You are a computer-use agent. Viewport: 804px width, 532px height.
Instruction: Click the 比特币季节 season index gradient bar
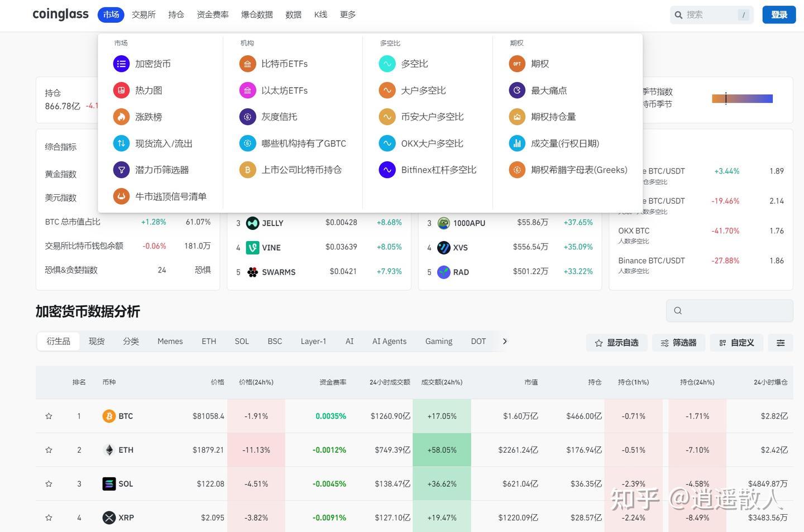tap(742, 98)
